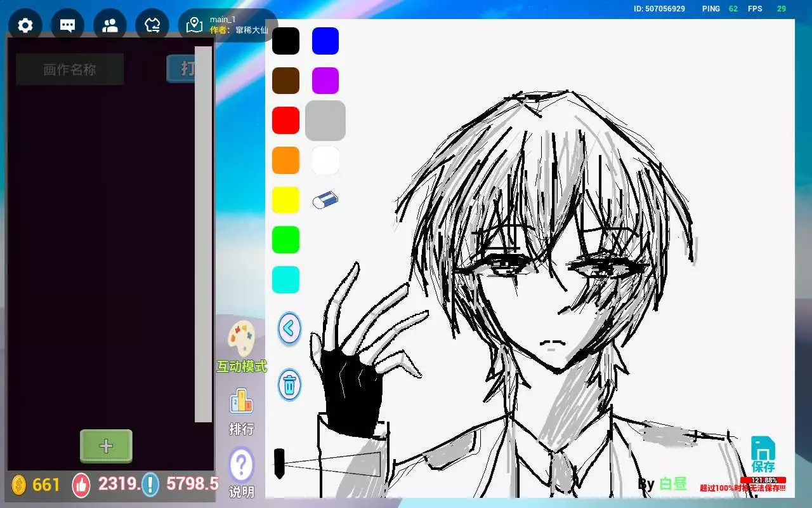
Task: Choose the blue color swatch
Action: point(325,41)
